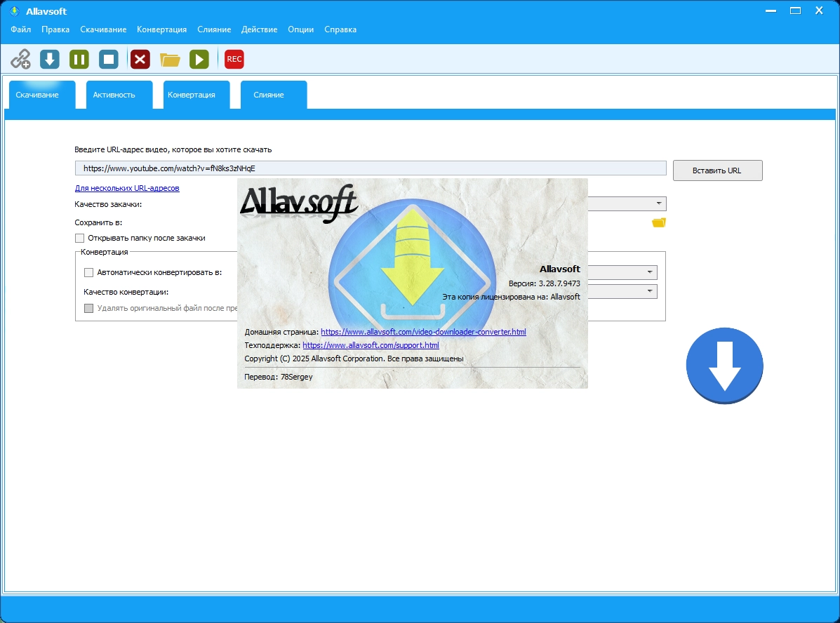Click the Copyright 2025 Allavsoft Corporation text
This screenshot has width=840, height=623.
(x=354, y=359)
